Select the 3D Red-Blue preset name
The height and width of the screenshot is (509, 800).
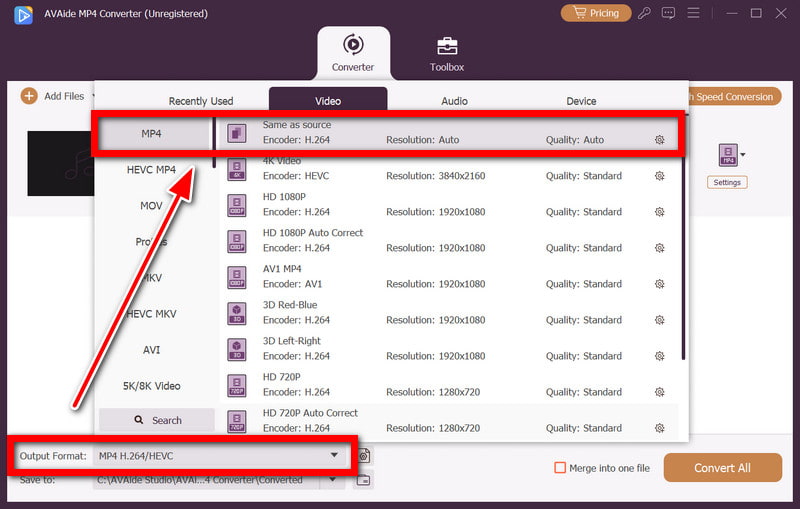point(290,304)
